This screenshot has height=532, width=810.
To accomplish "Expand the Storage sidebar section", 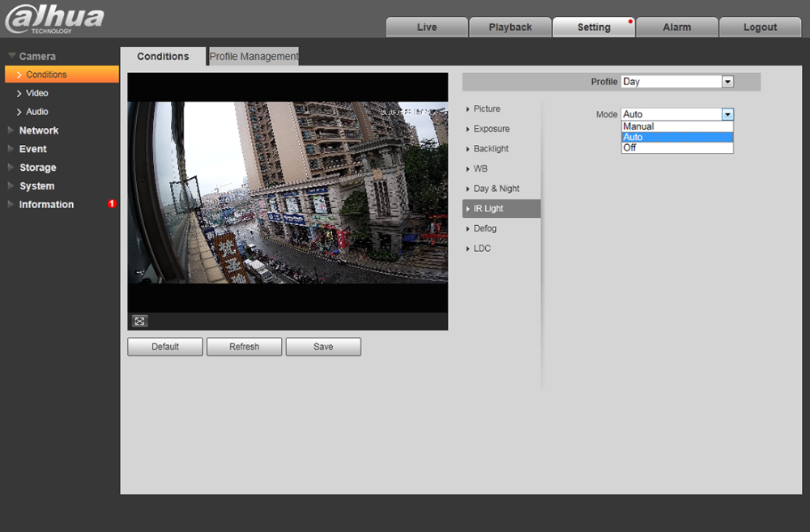I will (37, 168).
